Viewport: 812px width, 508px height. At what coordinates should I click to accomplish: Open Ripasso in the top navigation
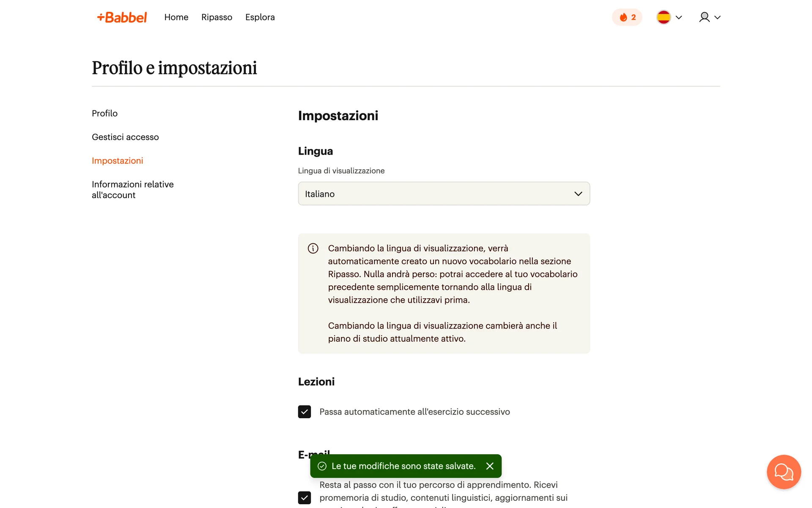click(217, 17)
